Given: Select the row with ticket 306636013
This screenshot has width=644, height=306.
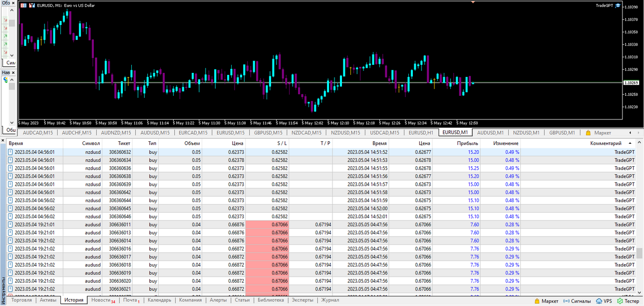Looking at the screenshot, I should coord(322,233).
